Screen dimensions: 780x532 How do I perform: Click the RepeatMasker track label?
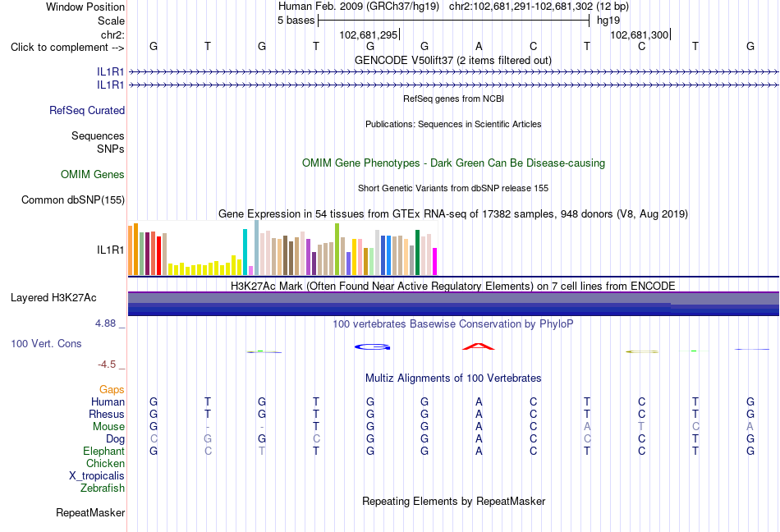point(90,512)
